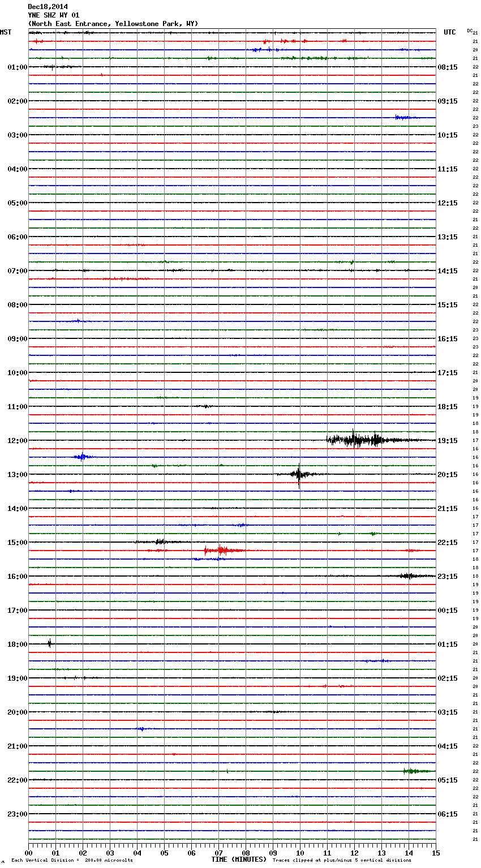Click the "21:00" MST time label
This screenshot has width=481, height=868.
pos(18,746)
